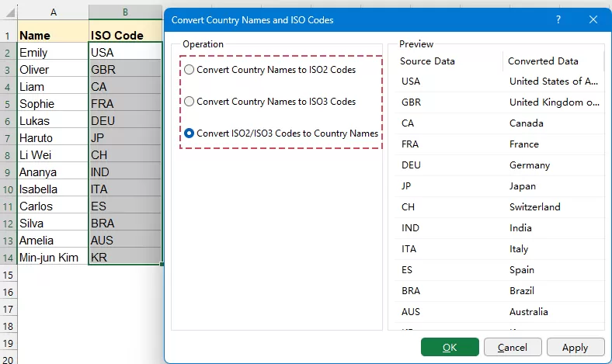Click France in Converted Data
This screenshot has width=612, height=364.
[523, 144]
